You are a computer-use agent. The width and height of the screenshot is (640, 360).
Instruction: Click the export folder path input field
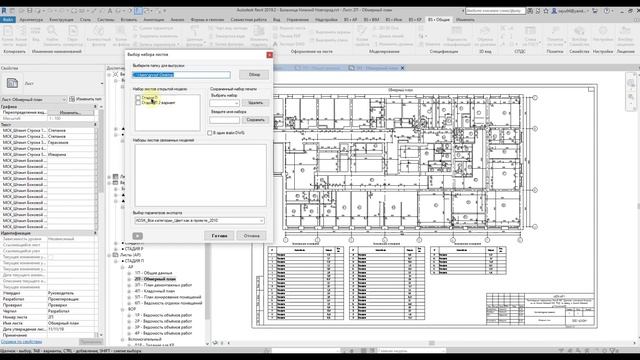182,75
